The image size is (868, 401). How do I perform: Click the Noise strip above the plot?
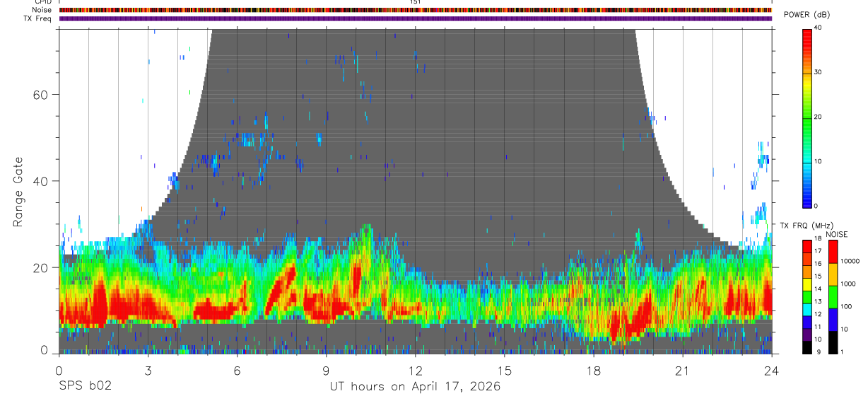pyautogui.click(x=416, y=11)
